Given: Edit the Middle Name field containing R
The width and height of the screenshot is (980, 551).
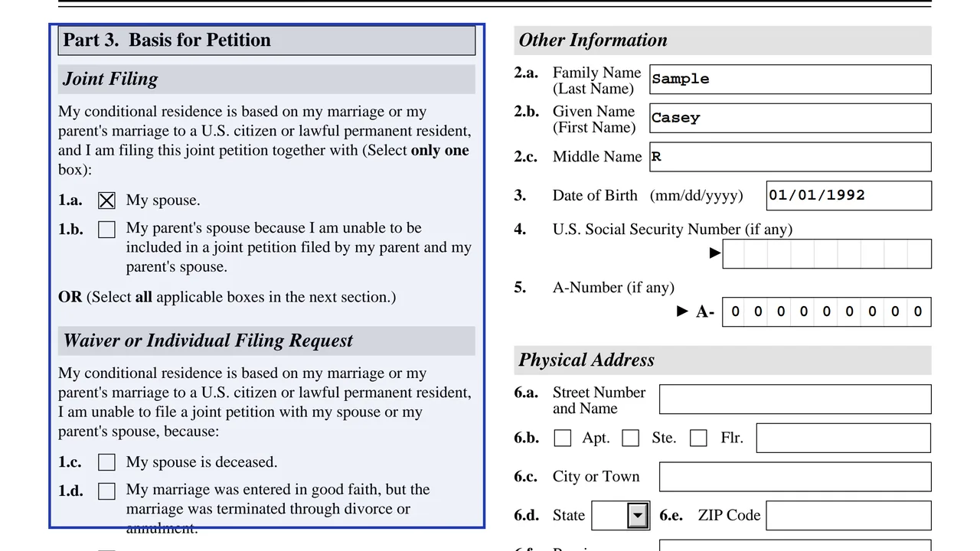Looking at the screenshot, I should click(790, 157).
